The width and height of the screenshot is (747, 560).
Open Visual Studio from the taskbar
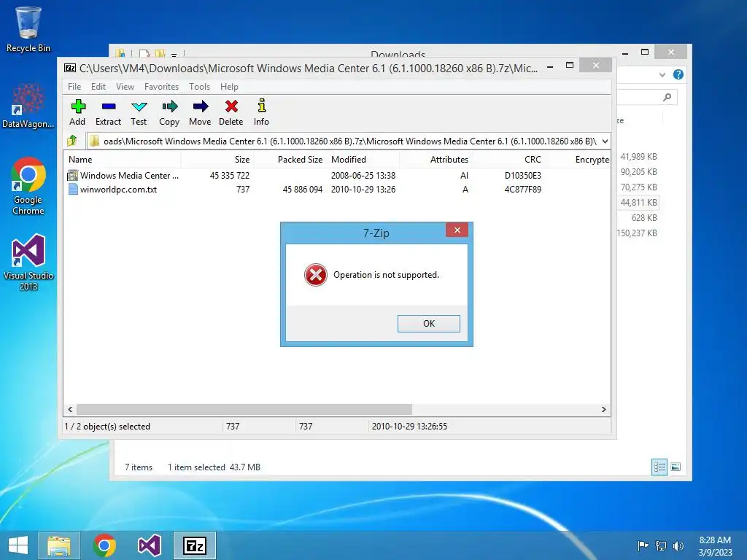point(149,545)
